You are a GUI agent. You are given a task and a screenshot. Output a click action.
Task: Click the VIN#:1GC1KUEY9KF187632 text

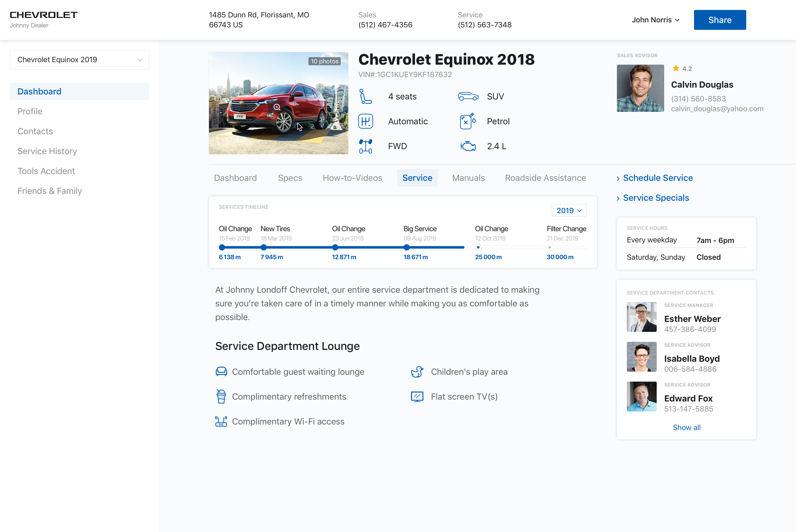pos(405,74)
